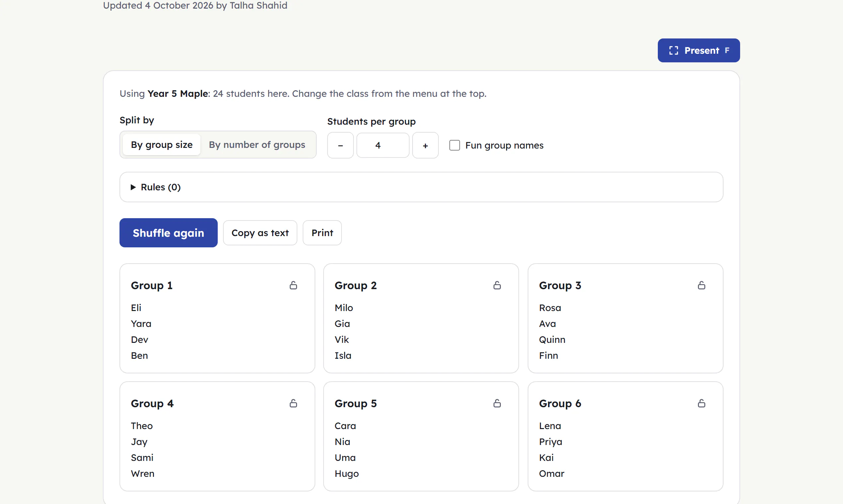
Task: Select By group size option
Action: pos(162,145)
